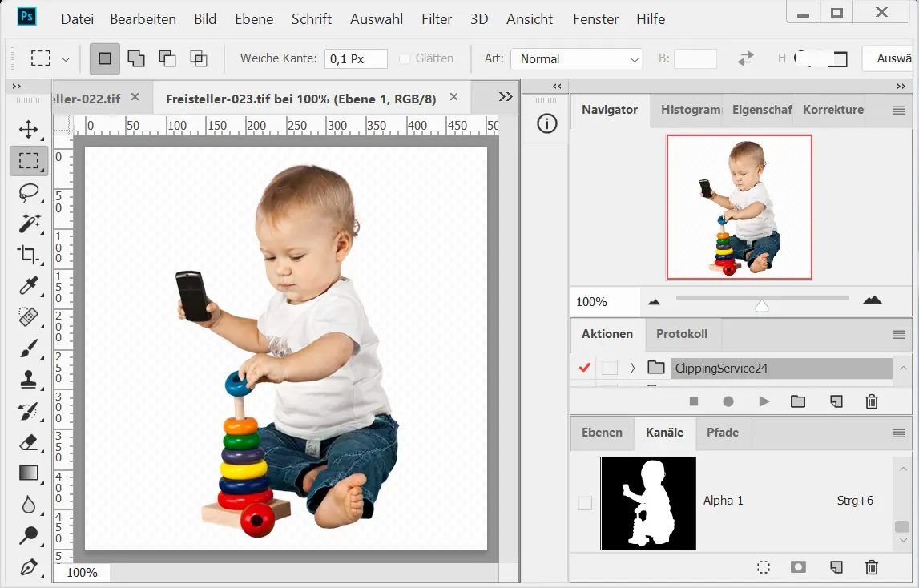
Task: Open the Navigator panel options menu
Action: [899, 111]
